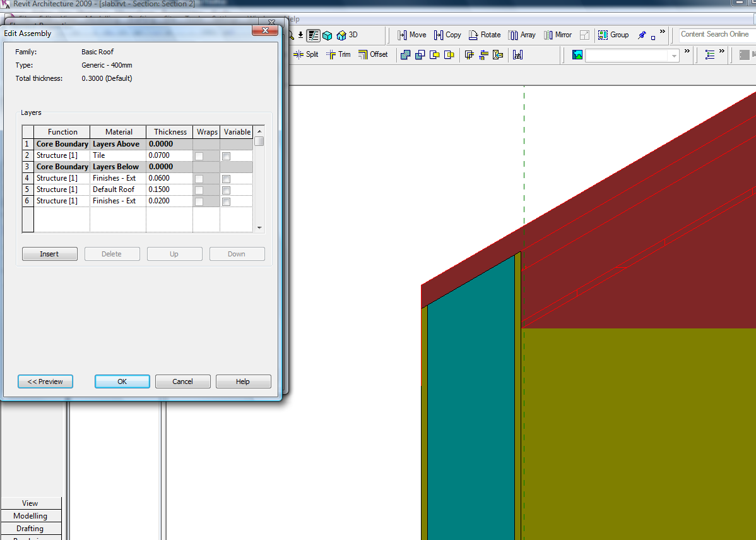Toggle Variable checkbox for Tile layer
756x540 pixels.
pos(226,156)
